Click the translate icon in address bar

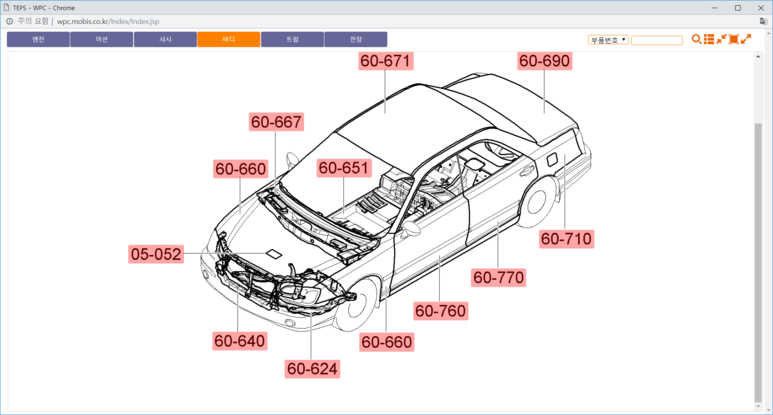pyautogui.click(x=763, y=21)
